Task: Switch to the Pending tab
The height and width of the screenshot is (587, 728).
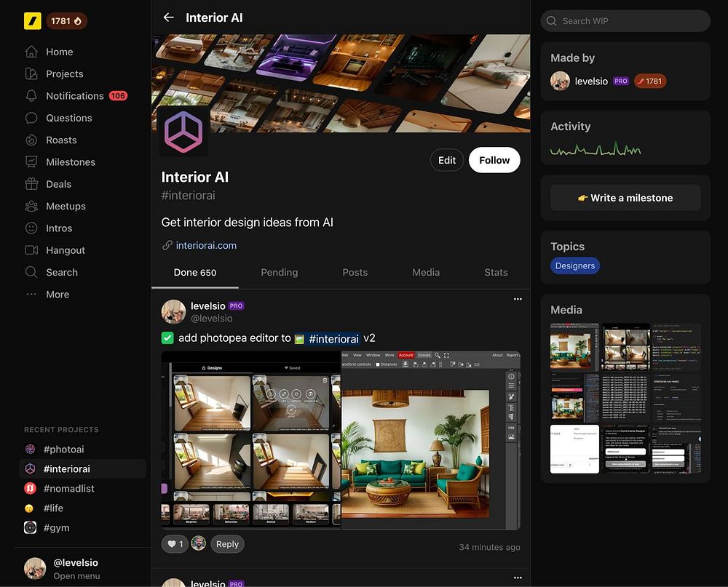Action: [x=279, y=272]
